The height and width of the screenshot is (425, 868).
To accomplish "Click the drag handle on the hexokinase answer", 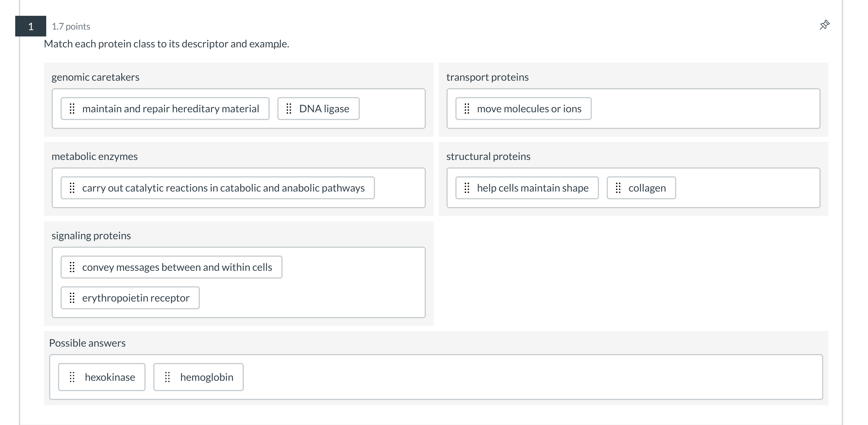I will pos(72,377).
